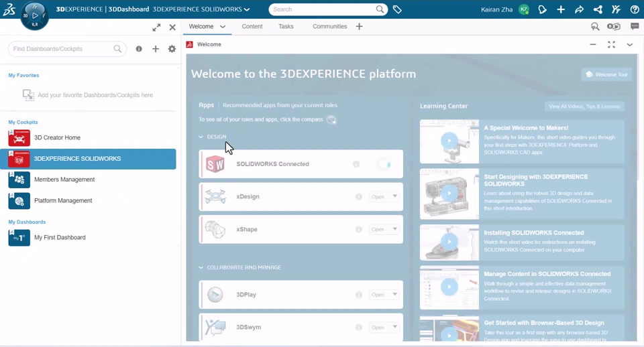Click the 3DSwym app icon
644x347 pixels.
point(215,328)
